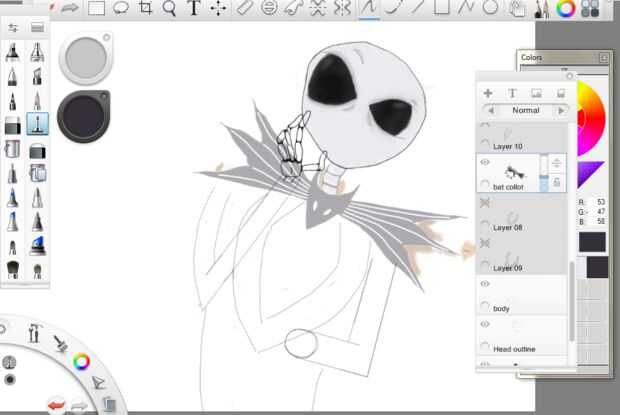Select the Text tool in top toolbar
Screen dimensions: 620x415
[194, 9]
